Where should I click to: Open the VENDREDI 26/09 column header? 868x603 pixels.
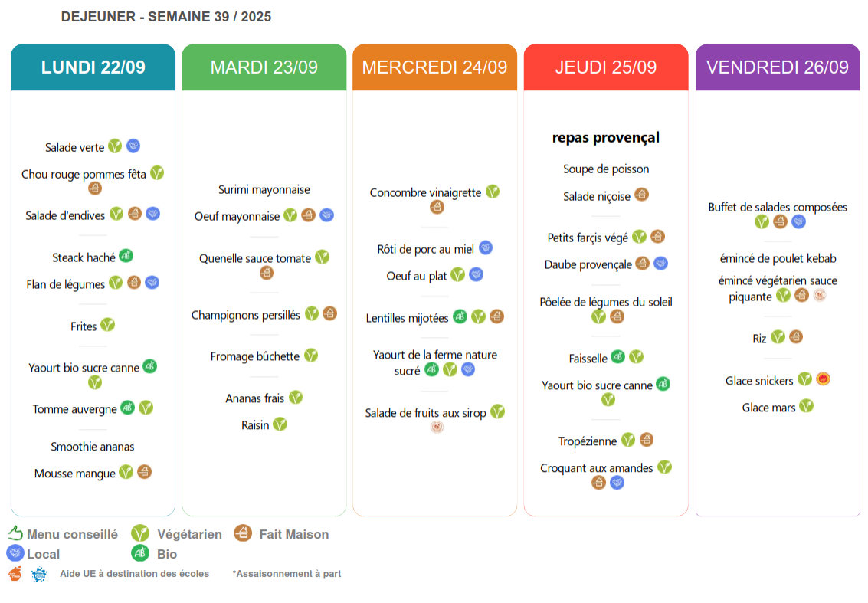point(778,67)
